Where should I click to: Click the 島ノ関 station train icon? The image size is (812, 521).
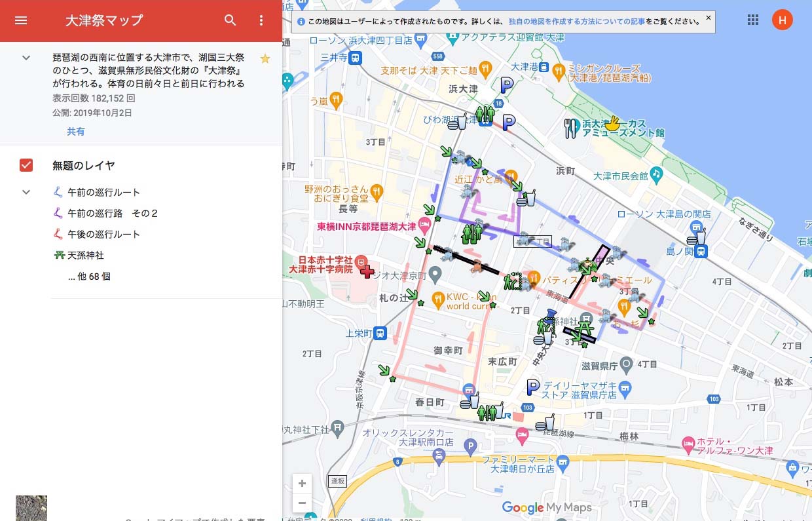tap(701, 251)
